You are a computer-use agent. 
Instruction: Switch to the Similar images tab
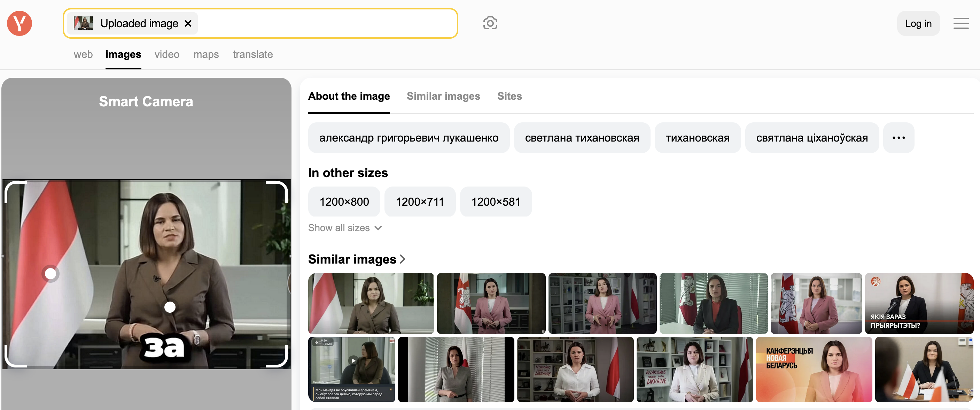pos(444,96)
